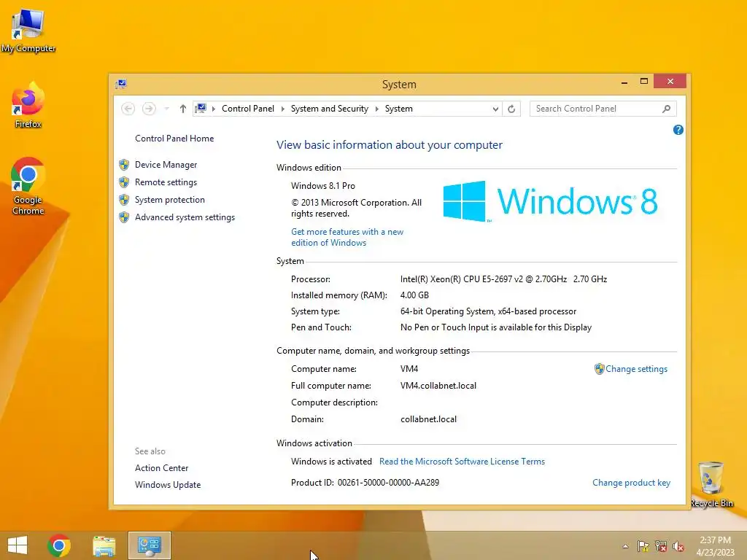Click Change settings for computer name
747x560 pixels.
636,369
